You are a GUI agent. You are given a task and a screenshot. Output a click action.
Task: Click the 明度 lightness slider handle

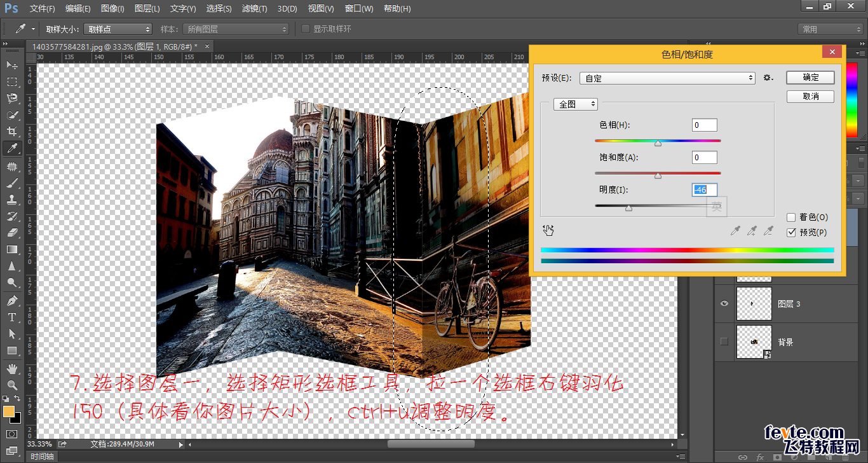coord(628,209)
